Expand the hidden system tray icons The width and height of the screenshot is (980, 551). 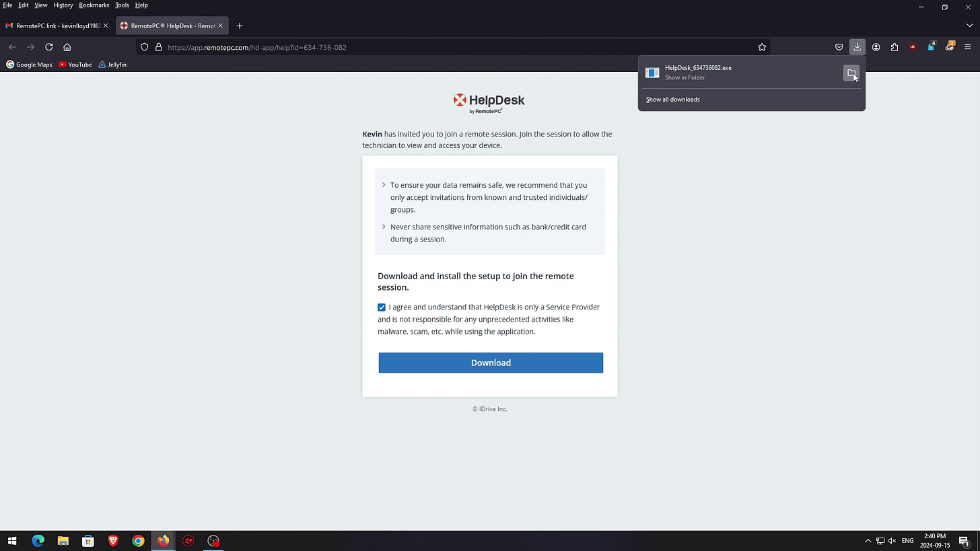pyautogui.click(x=868, y=541)
